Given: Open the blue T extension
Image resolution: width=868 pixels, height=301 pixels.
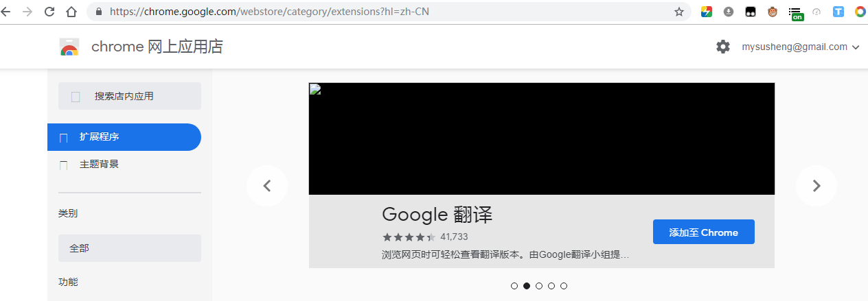Looking at the screenshot, I should click(x=838, y=12).
